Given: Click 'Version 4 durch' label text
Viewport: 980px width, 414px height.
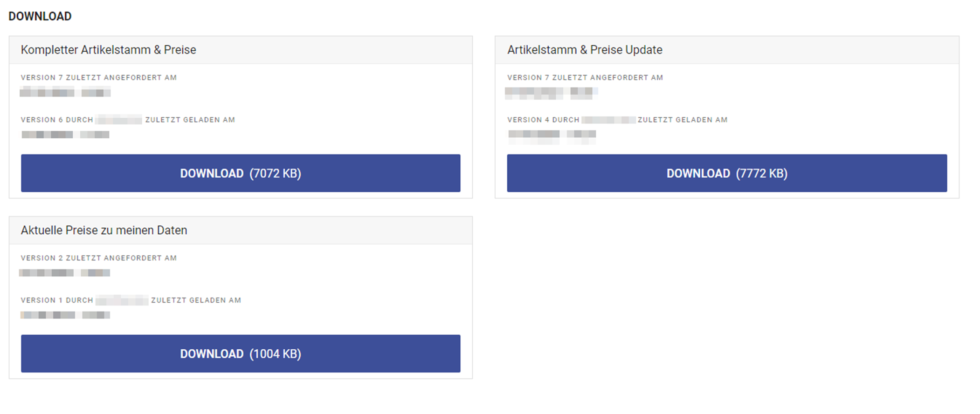Looking at the screenshot, I should pyautogui.click(x=543, y=120).
